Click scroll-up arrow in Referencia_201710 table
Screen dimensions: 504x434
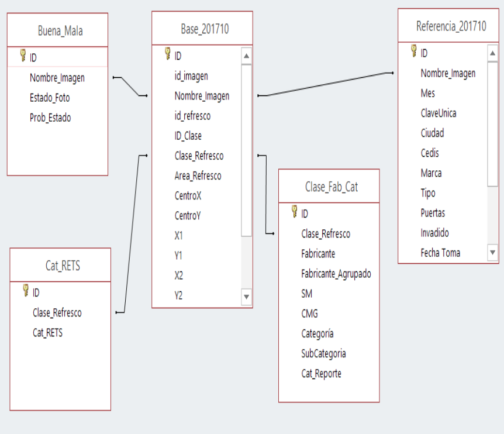coord(492,53)
